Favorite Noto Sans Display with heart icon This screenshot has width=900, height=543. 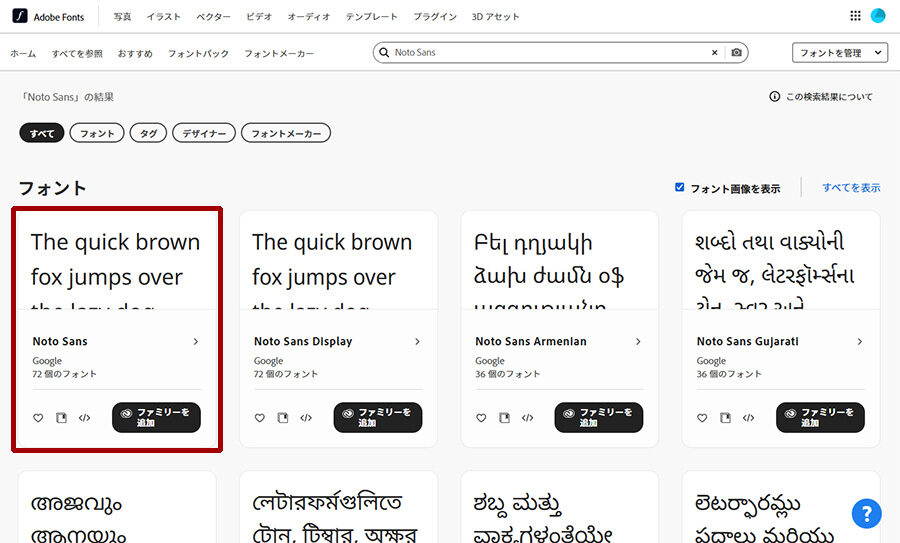pos(259,418)
